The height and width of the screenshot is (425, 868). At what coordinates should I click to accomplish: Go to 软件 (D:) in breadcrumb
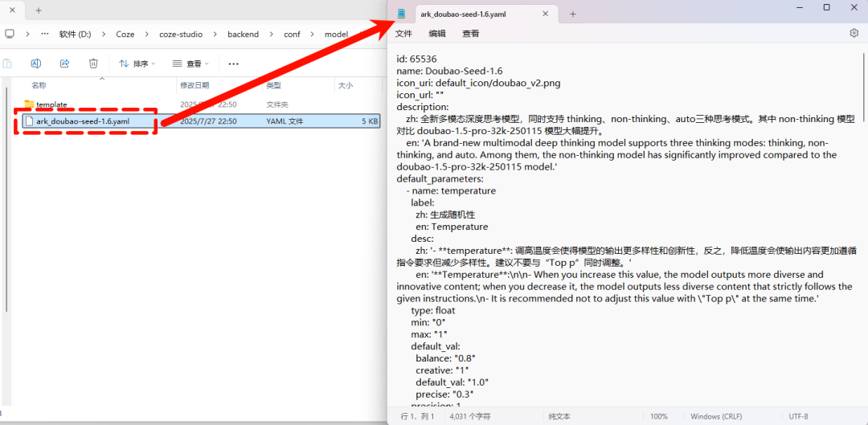click(x=76, y=34)
